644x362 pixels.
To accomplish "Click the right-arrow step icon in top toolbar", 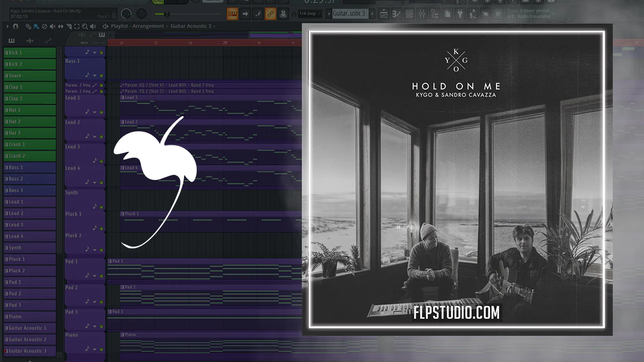I will (245, 14).
